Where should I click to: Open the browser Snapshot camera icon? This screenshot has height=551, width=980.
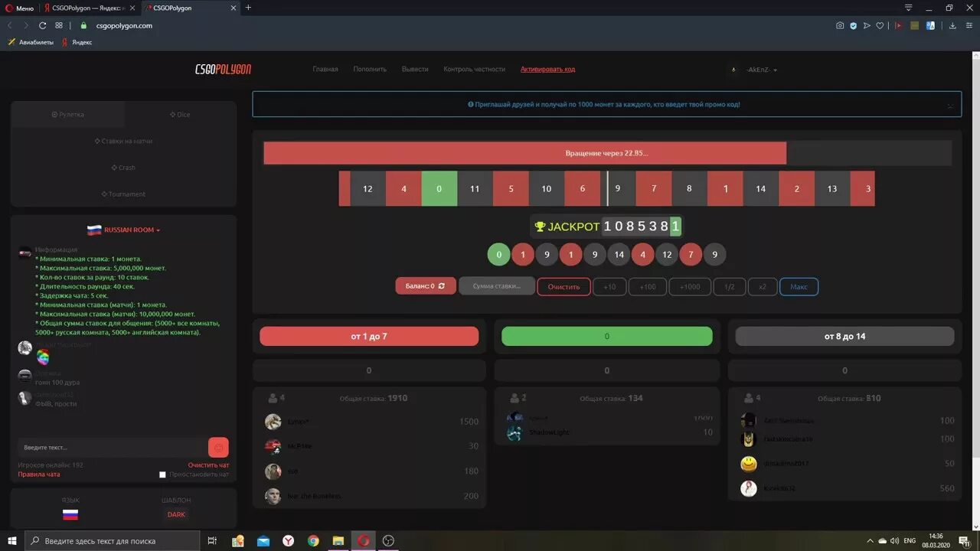coord(840,25)
